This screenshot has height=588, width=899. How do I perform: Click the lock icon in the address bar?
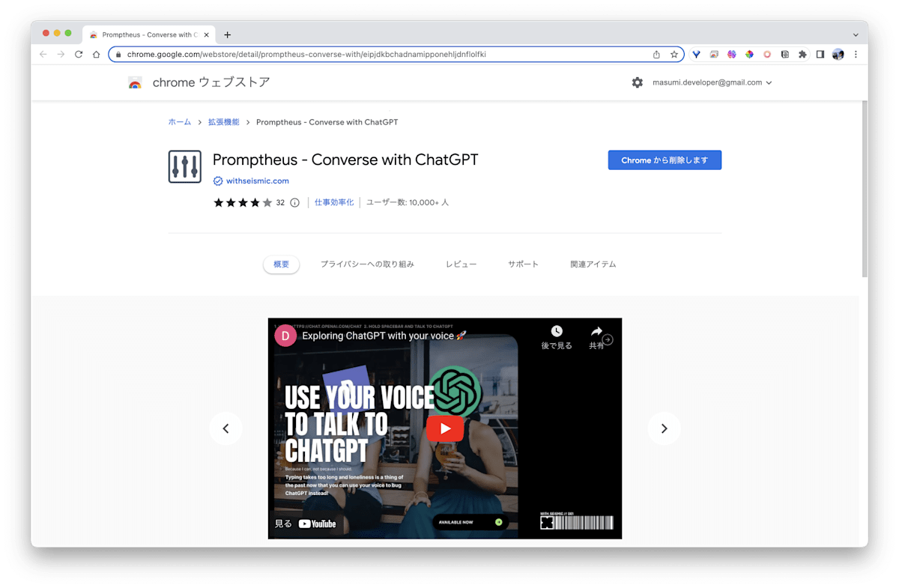point(118,54)
